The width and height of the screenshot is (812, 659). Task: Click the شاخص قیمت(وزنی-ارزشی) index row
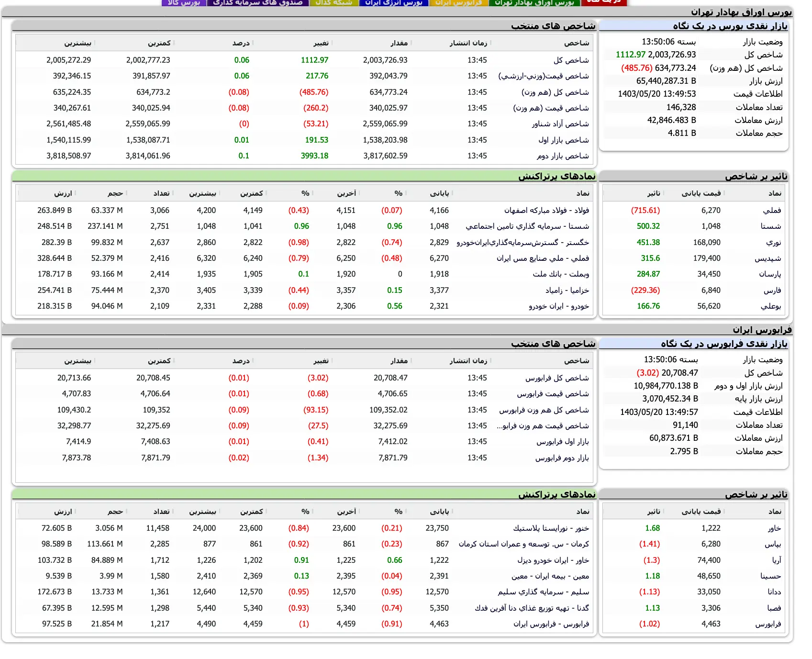click(304, 76)
